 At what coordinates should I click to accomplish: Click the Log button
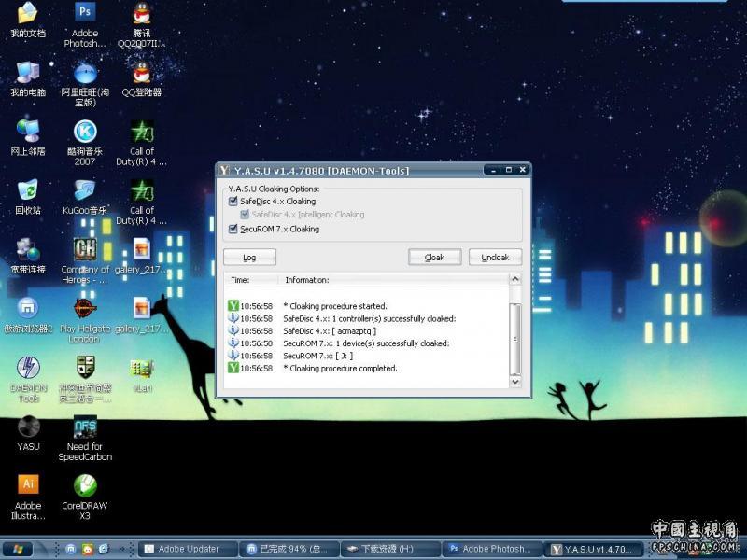tap(249, 258)
